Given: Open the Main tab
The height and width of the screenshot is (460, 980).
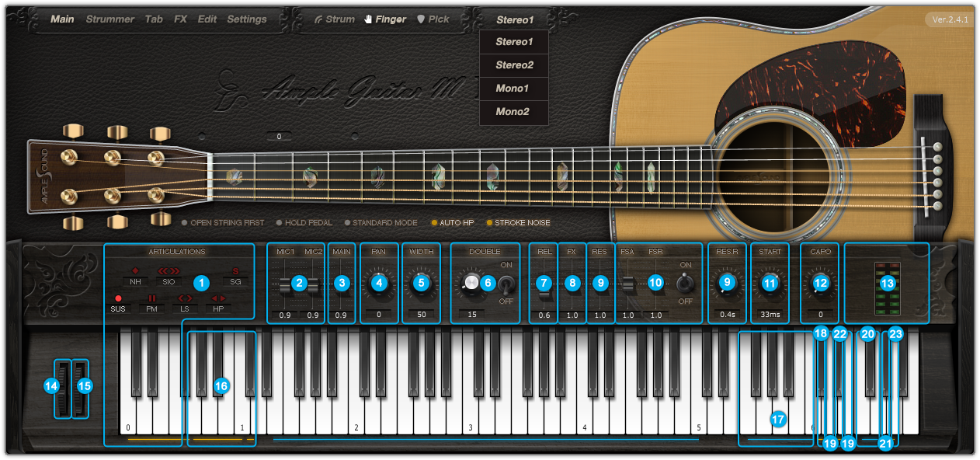Looking at the screenshot, I should tap(62, 19).
